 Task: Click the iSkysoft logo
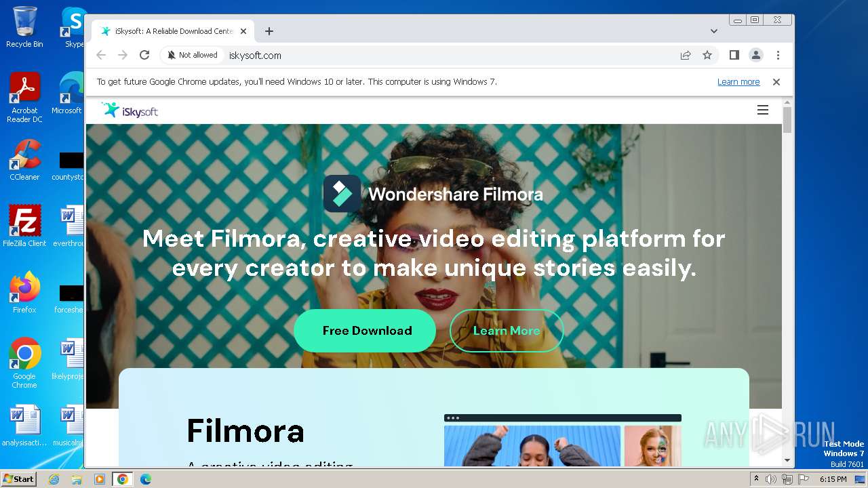pos(130,110)
